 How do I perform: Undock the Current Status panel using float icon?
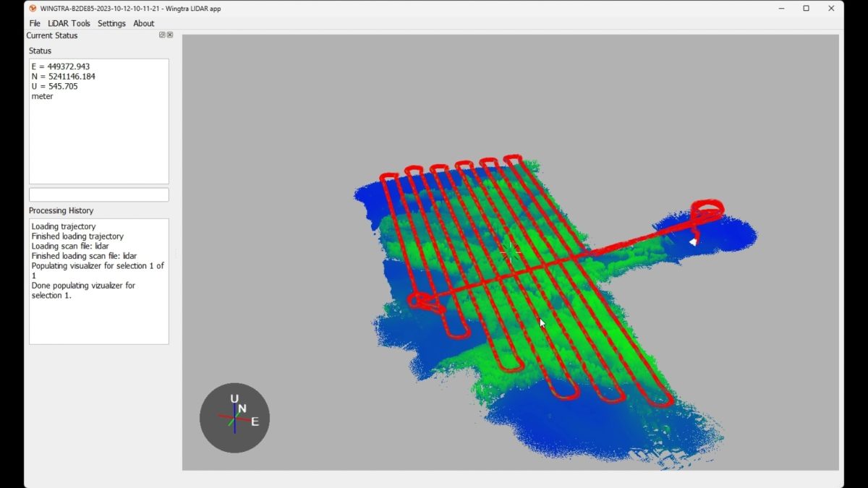pos(162,35)
